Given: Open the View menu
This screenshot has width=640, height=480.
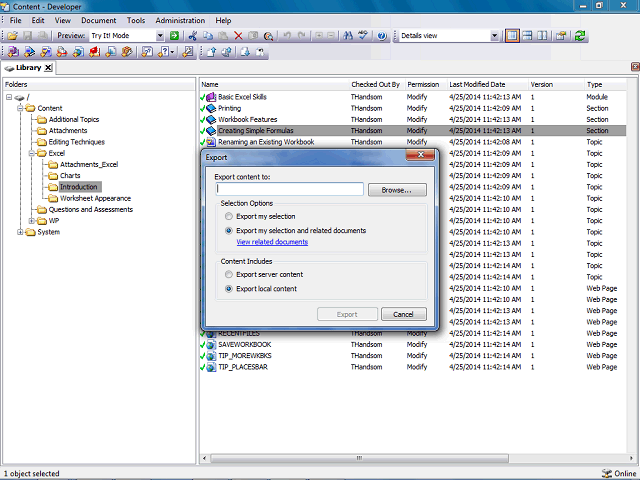Looking at the screenshot, I should [62, 20].
